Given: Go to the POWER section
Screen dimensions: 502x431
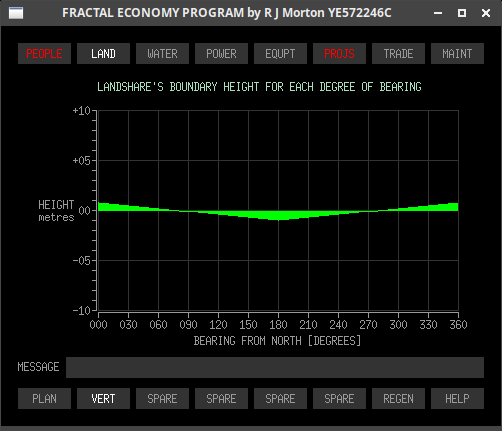Looking at the screenshot, I should coord(221,53).
